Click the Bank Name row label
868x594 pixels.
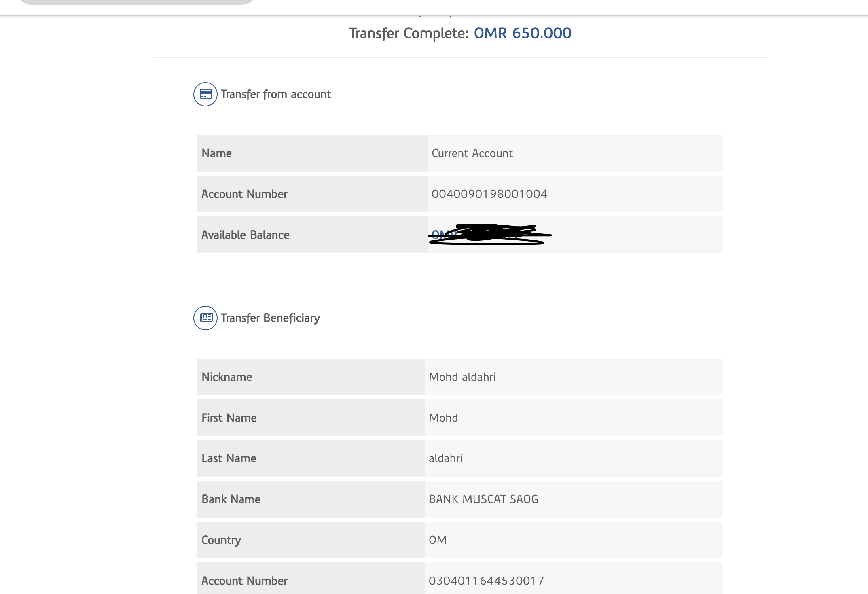pos(231,499)
